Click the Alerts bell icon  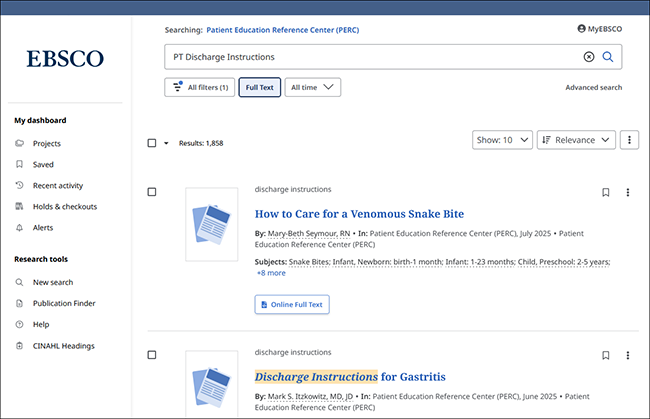19,228
